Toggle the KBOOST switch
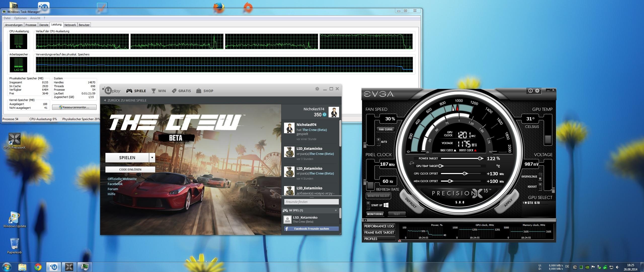Screen dimensions: 644x272 (540, 187)
